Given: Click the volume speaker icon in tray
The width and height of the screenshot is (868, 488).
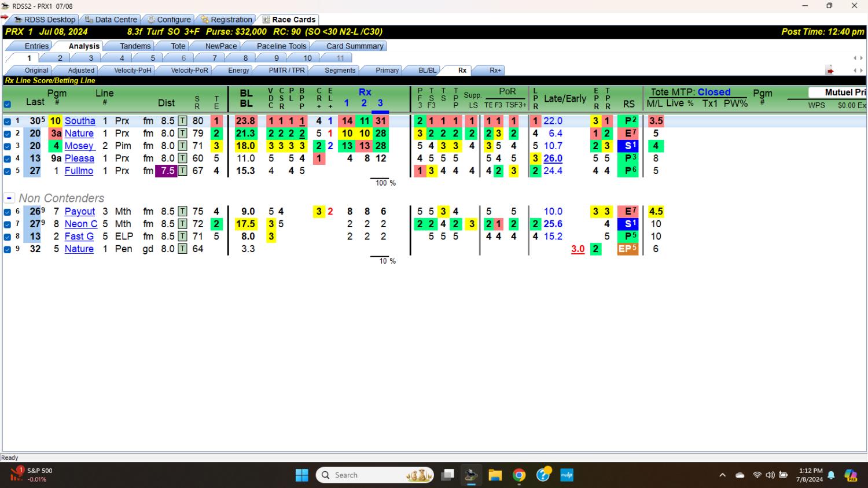Looking at the screenshot, I should click(x=770, y=475).
